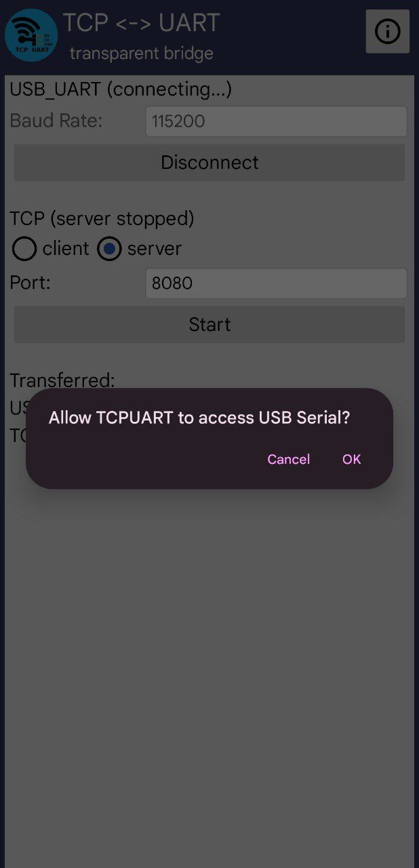Click the "Port:" label

31,283
